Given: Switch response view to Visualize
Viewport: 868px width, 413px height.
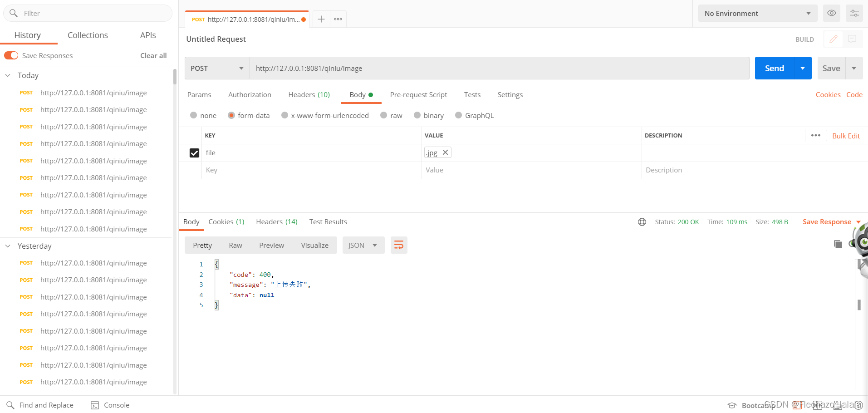Looking at the screenshot, I should 315,245.
